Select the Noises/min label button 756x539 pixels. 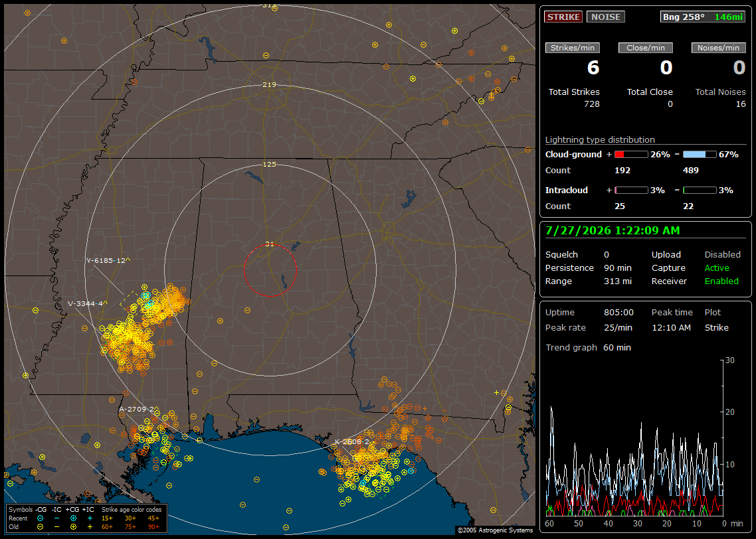(718, 48)
